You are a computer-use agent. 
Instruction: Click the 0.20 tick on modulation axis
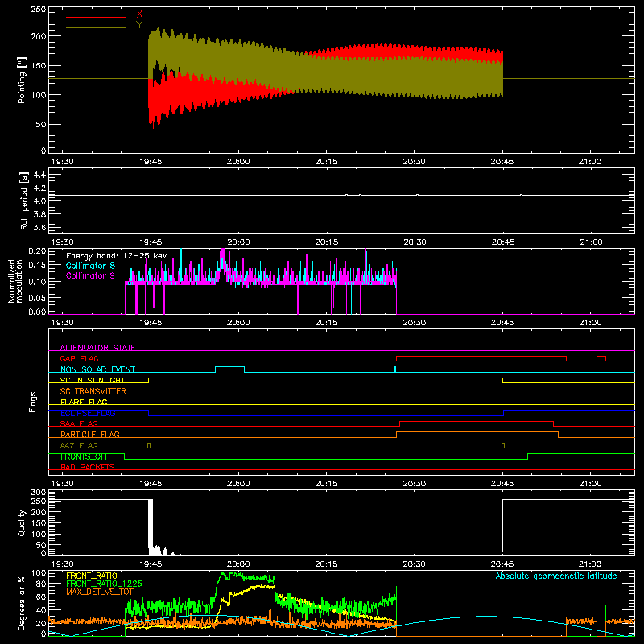click(x=37, y=251)
